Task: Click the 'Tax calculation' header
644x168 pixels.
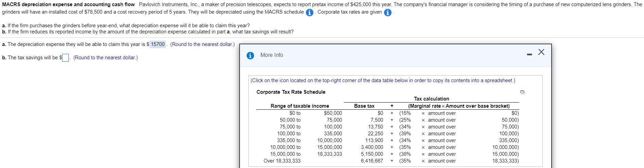Action: coord(432,99)
